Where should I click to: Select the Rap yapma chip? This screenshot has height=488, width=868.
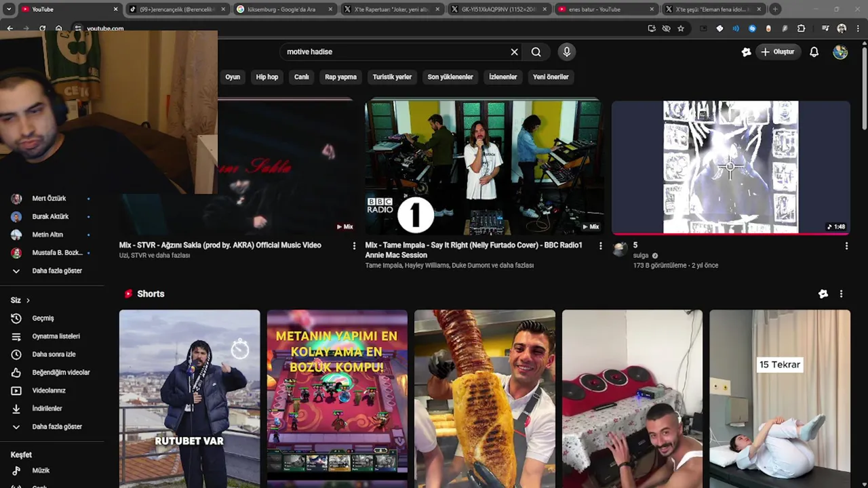(340, 77)
